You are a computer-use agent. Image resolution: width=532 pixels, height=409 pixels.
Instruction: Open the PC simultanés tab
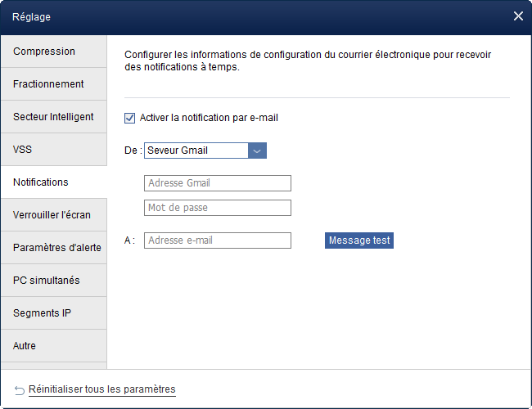point(53,281)
